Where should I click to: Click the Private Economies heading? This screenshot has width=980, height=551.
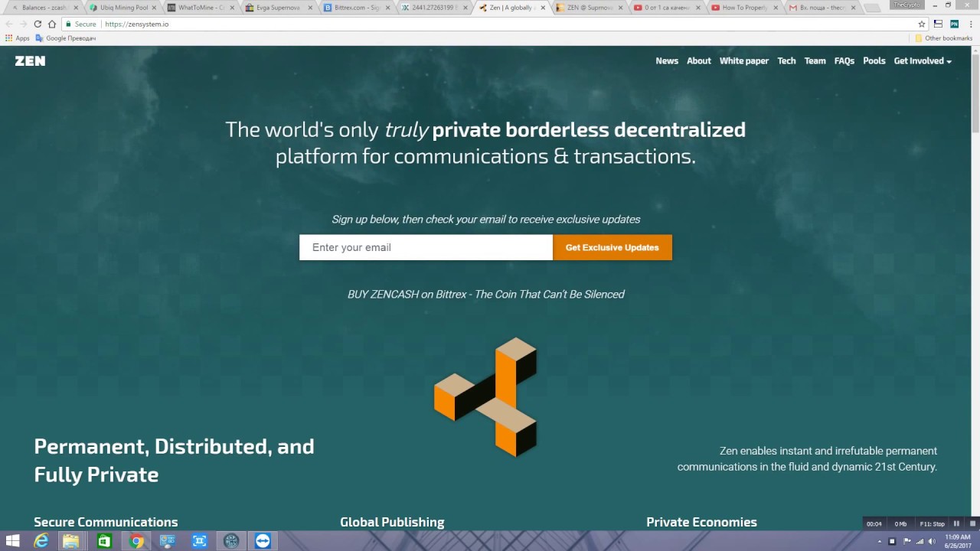point(701,522)
